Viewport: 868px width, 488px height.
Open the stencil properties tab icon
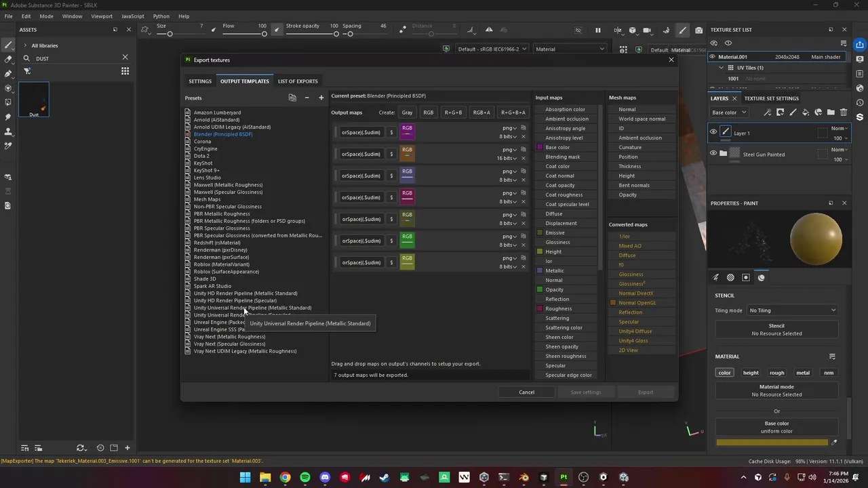(x=746, y=277)
